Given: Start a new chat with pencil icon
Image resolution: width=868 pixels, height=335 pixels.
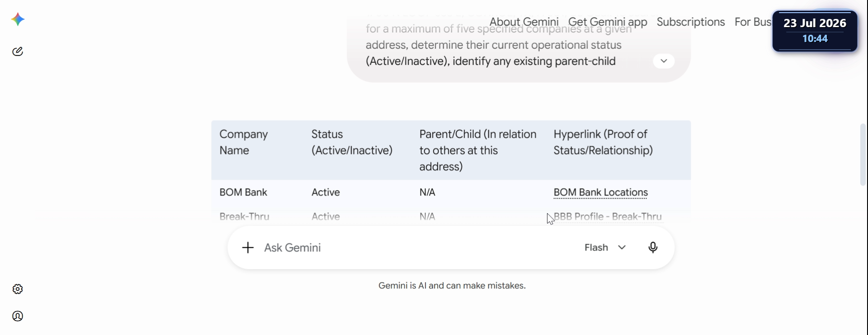Looking at the screenshot, I should (x=18, y=51).
